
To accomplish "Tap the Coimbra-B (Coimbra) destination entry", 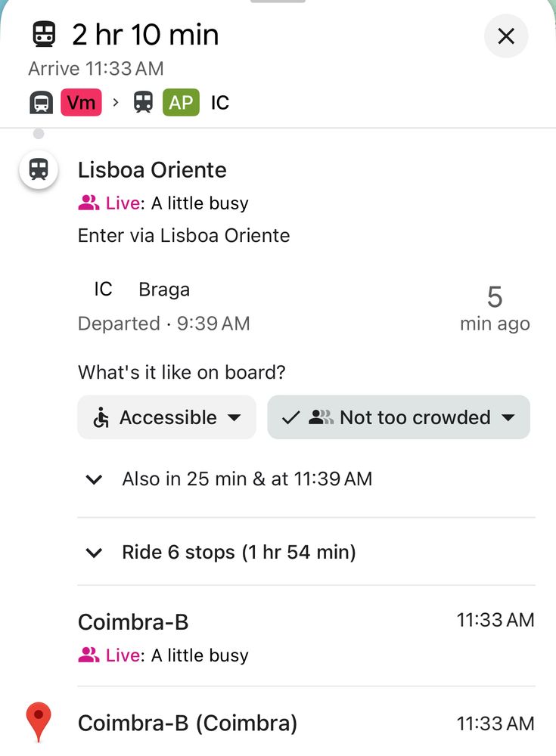I will coord(188,723).
